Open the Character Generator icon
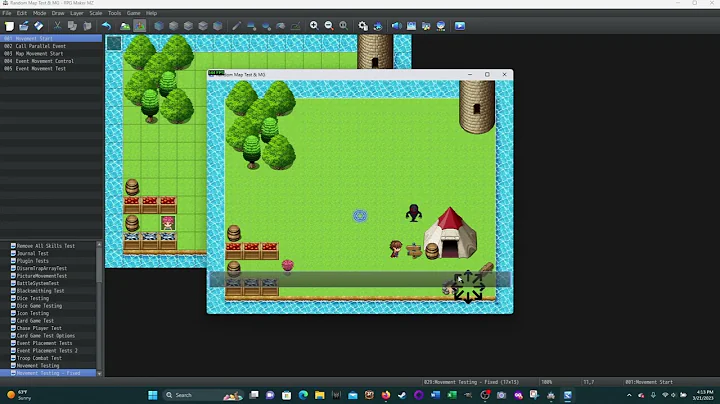Viewport: 720px width, 404px height. click(x=441, y=26)
